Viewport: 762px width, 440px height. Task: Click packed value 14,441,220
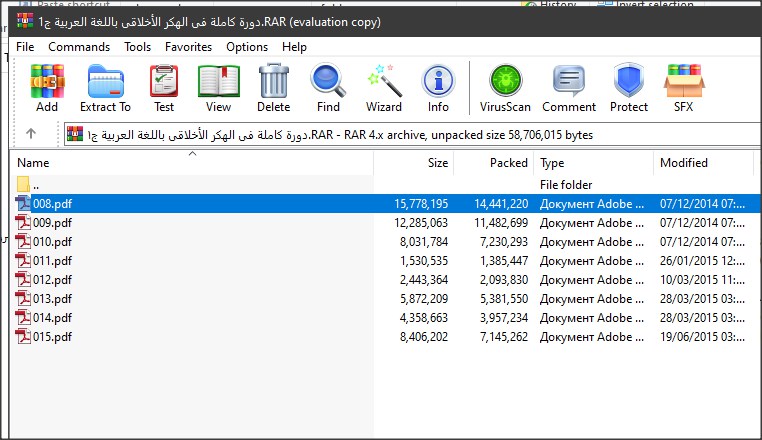coord(501,204)
